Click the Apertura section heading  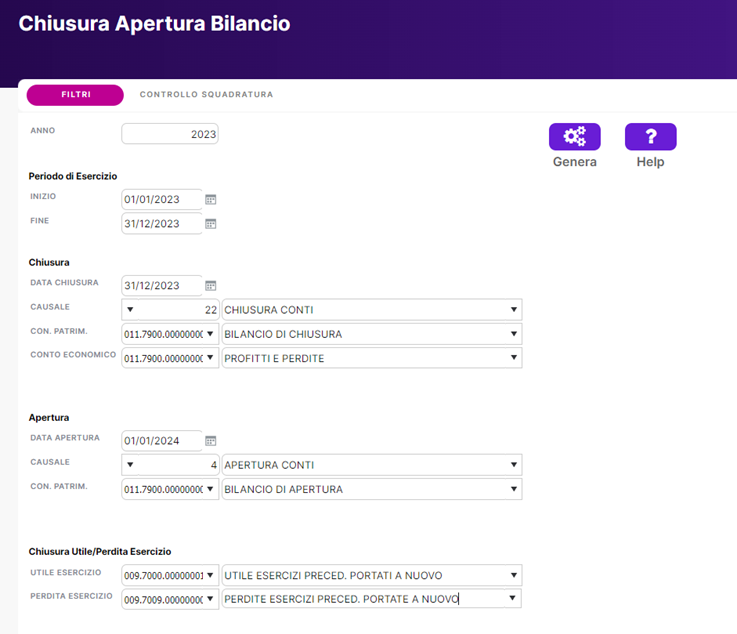[49, 417]
